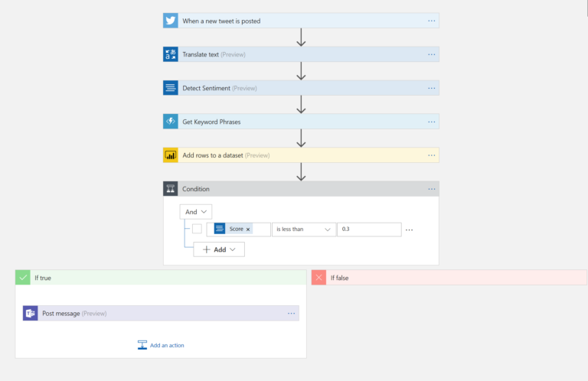Click the If true checkmark icon
The height and width of the screenshot is (381, 588).
click(23, 278)
